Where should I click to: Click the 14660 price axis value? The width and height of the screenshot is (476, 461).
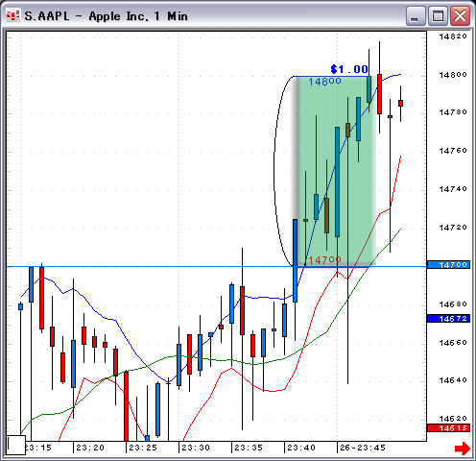453,343
